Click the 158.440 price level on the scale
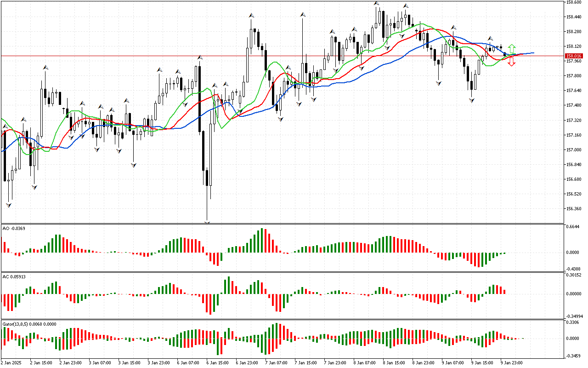Viewport: 588px width, 368px height. [575, 17]
